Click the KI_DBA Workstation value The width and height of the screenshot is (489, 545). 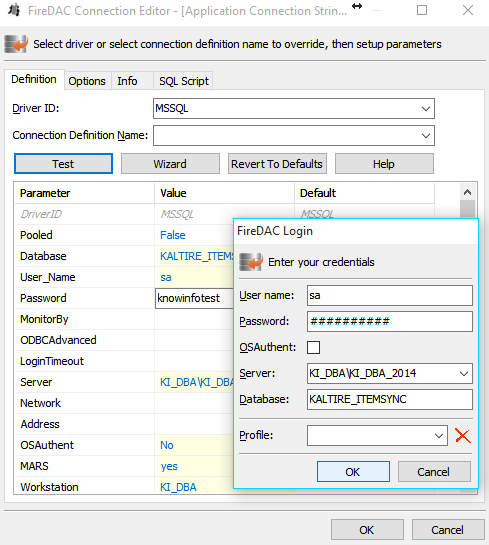coord(178,487)
